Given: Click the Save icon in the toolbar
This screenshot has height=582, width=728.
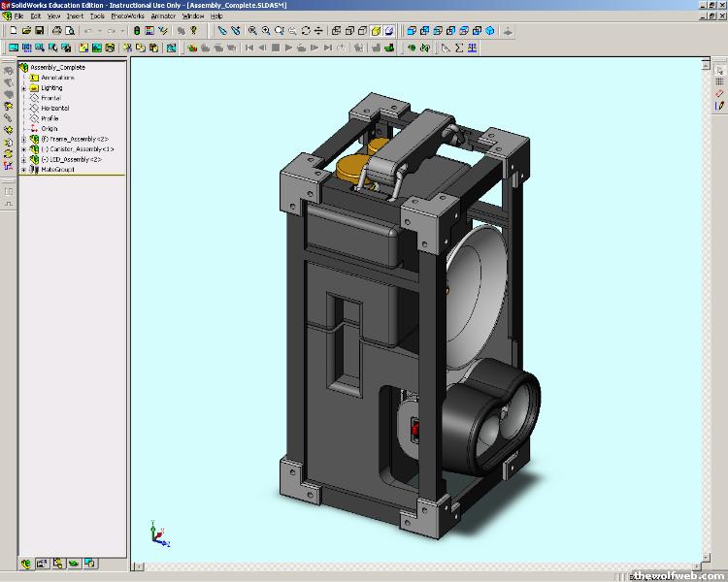Looking at the screenshot, I should click(40, 31).
